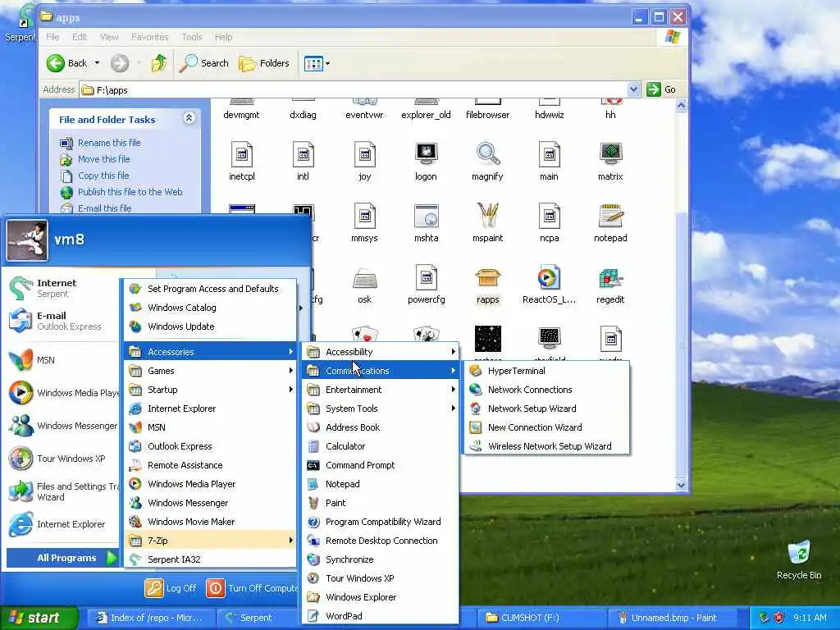Start the New Connection Wizard
Screen dimensions: 840x630
coord(546,427)
